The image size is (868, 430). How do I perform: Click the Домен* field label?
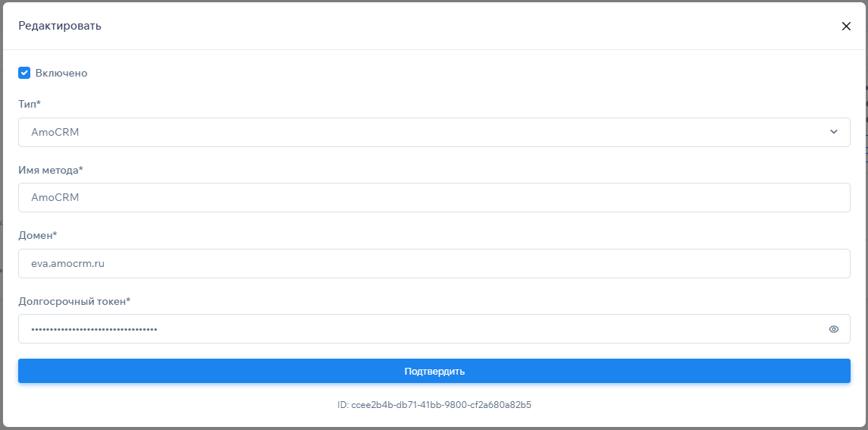coord(38,236)
